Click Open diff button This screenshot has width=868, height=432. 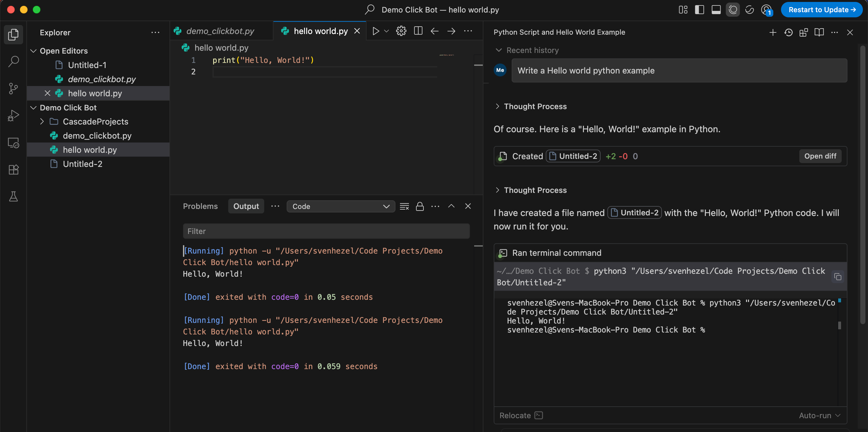click(820, 156)
